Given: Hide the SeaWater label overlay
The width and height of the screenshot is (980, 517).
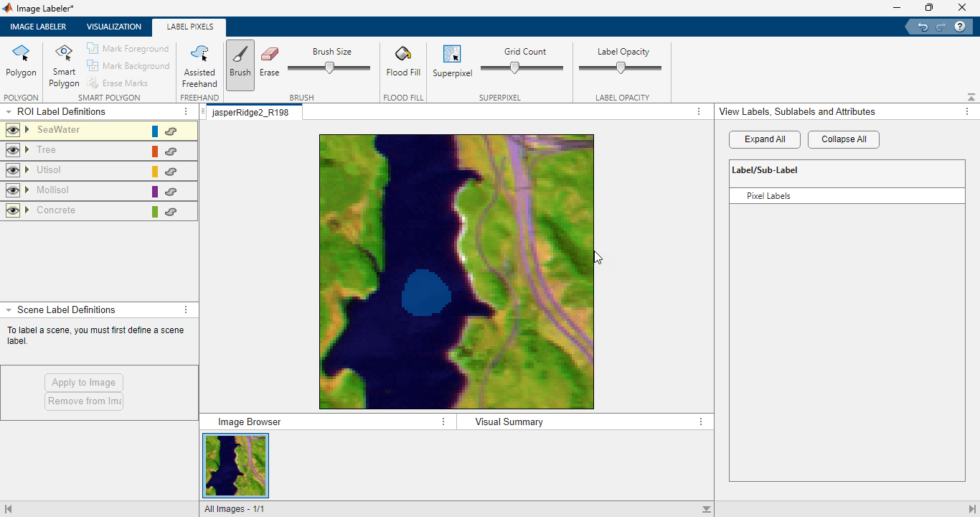Looking at the screenshot, I should click(12, 130).
